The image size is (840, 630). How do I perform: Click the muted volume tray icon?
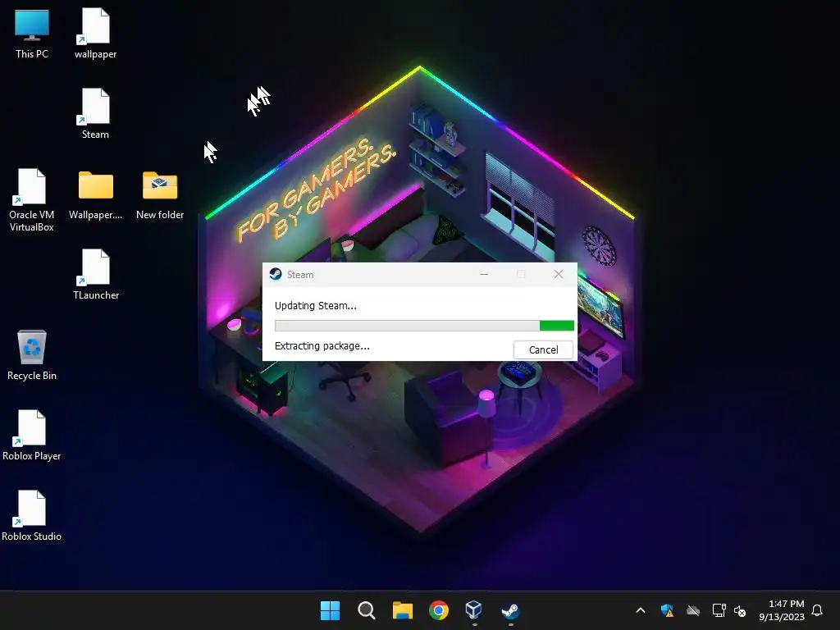click(740, 610)
